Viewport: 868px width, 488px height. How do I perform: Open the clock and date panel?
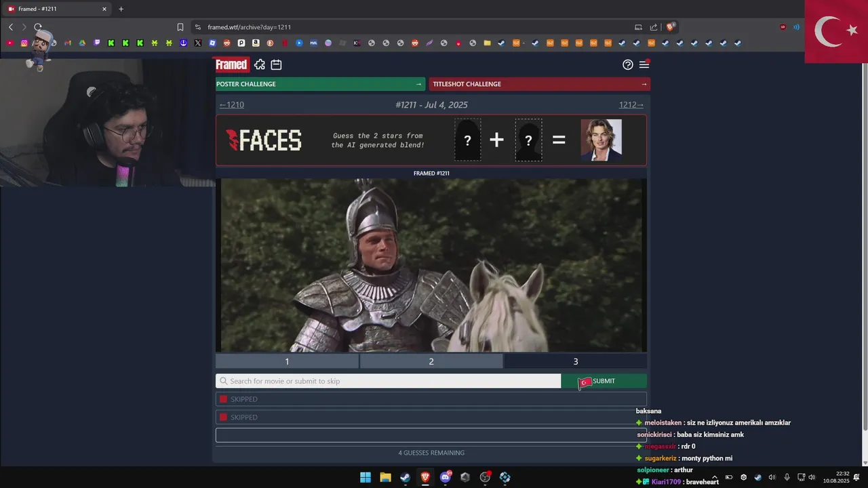tap(836, 477)
